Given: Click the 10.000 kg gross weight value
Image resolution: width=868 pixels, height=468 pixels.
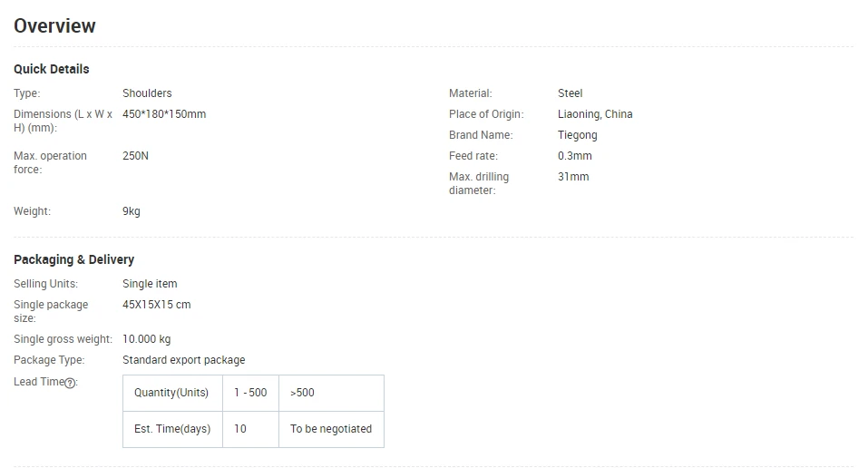Looking at the screenshot, I should pos(147,339).
